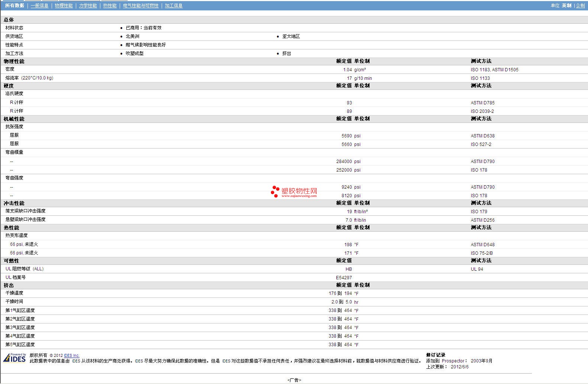The image size is (588, 384).
Task: Click the UL 阻燃等级 property row
Action: pos(294,269)
